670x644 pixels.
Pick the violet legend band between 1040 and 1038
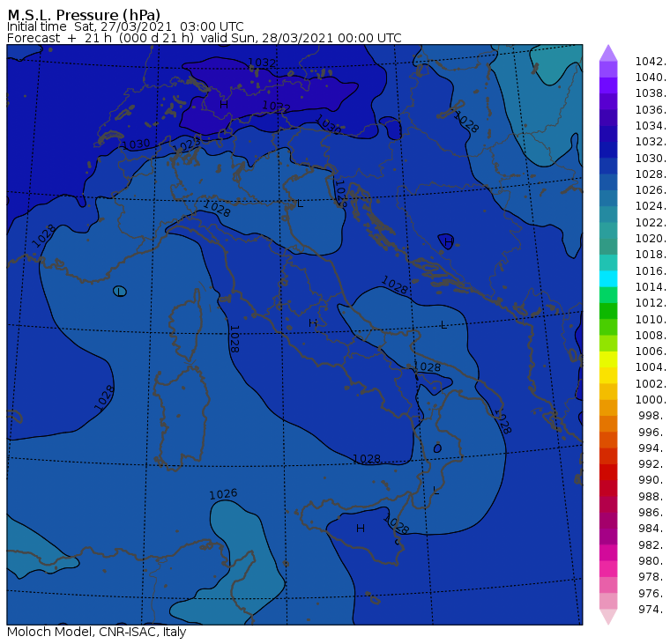(608, 85)
